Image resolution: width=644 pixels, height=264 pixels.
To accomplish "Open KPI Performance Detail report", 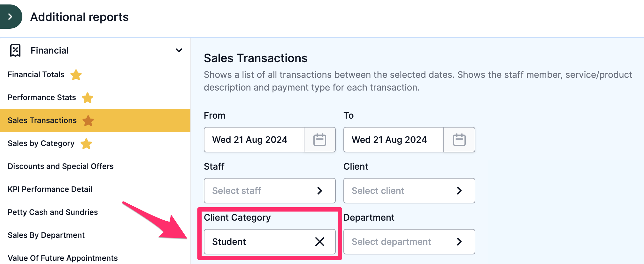I will click(50, 189).
